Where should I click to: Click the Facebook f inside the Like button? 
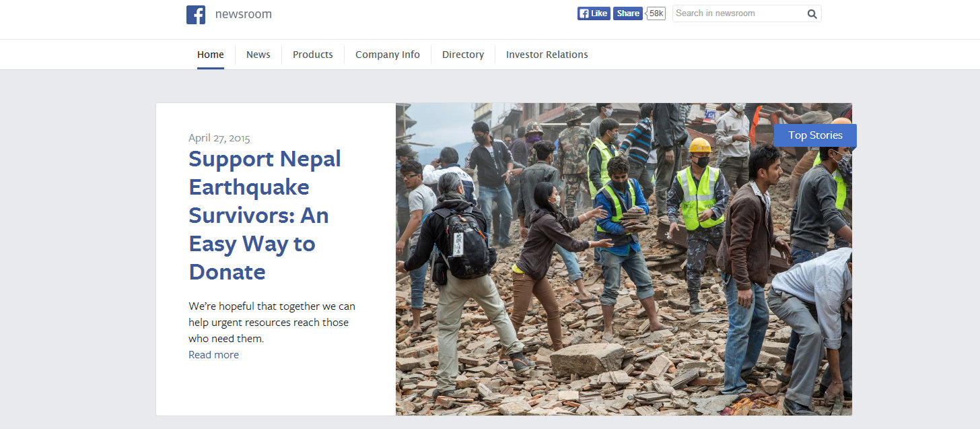pyautogui.click(x=584, y=13)
